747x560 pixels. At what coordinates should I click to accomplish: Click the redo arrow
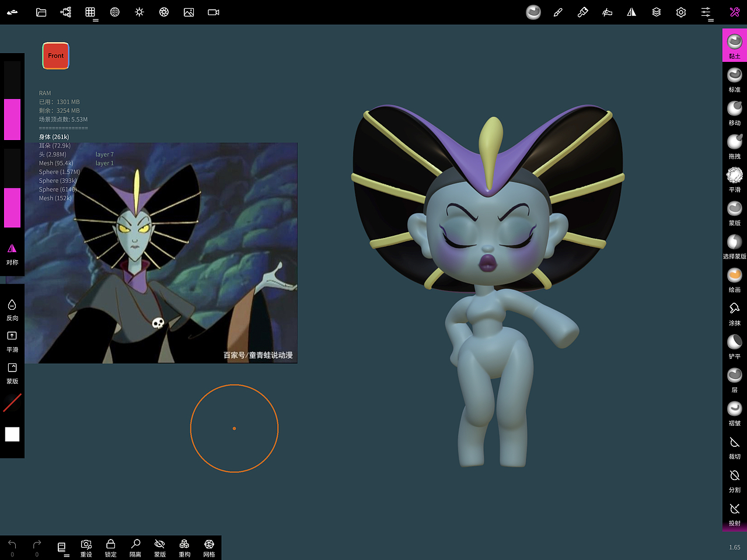coord(37,548)
